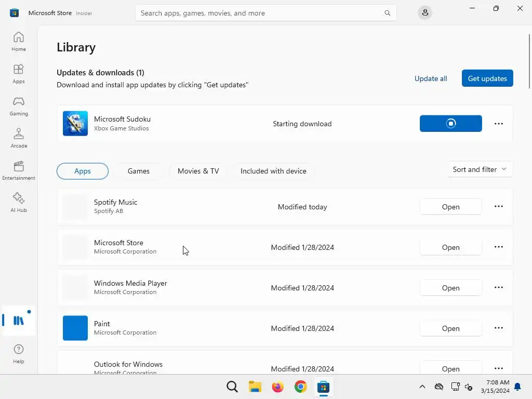Open File Explorer from the taskbar
This screenshot has width=532, height=399.
tap(255, 387)
